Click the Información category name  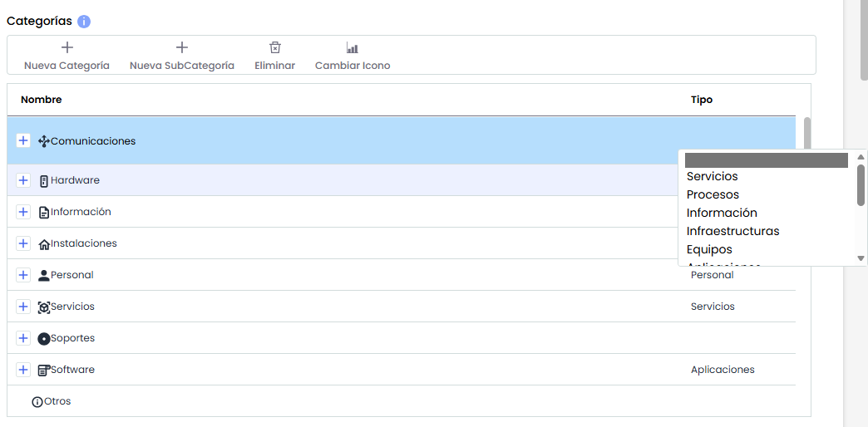(x=81, y=212)
